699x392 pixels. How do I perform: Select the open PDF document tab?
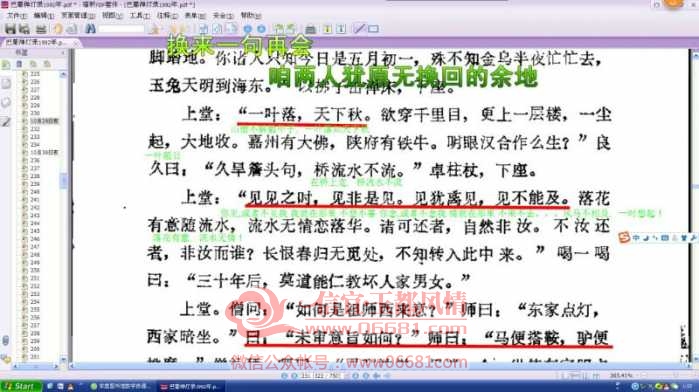[36, 42]
